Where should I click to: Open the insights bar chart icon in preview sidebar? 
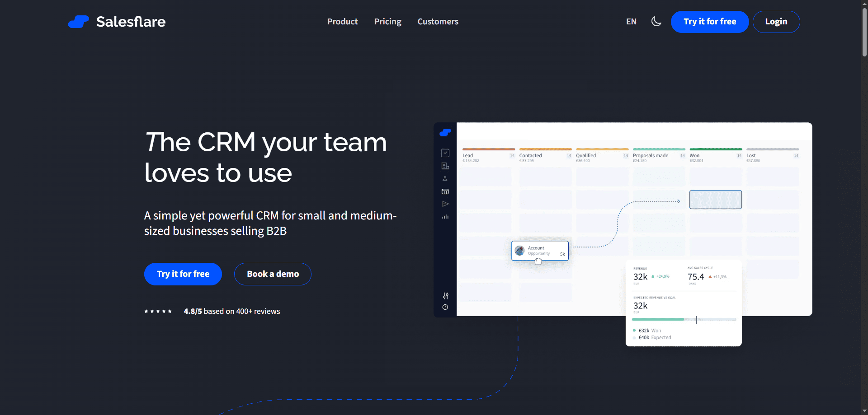coord(445,217)
